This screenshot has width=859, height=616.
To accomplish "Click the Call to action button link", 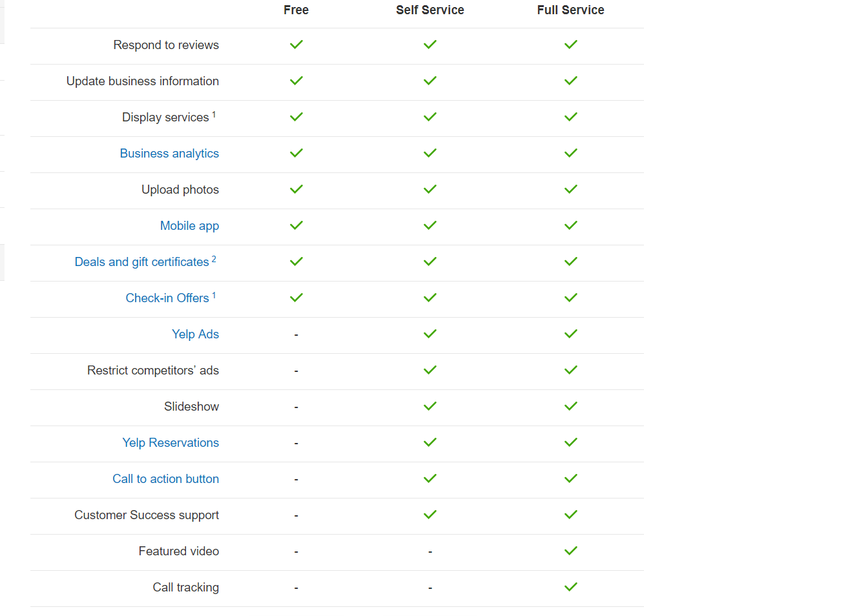I will coord(165,479).
